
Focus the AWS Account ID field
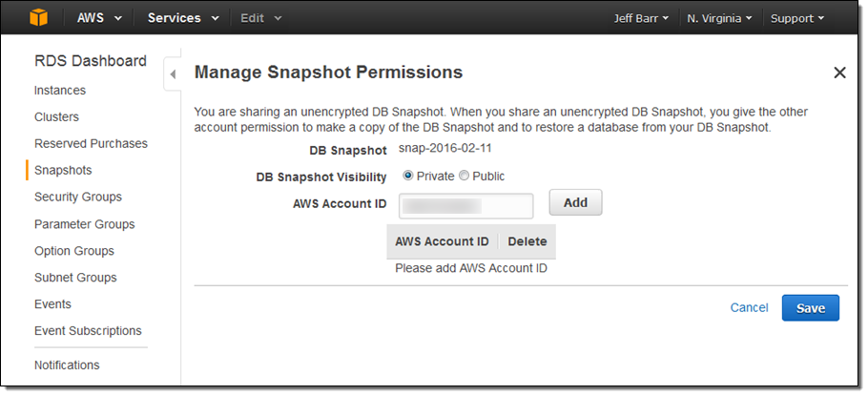[x=465, y=204]
